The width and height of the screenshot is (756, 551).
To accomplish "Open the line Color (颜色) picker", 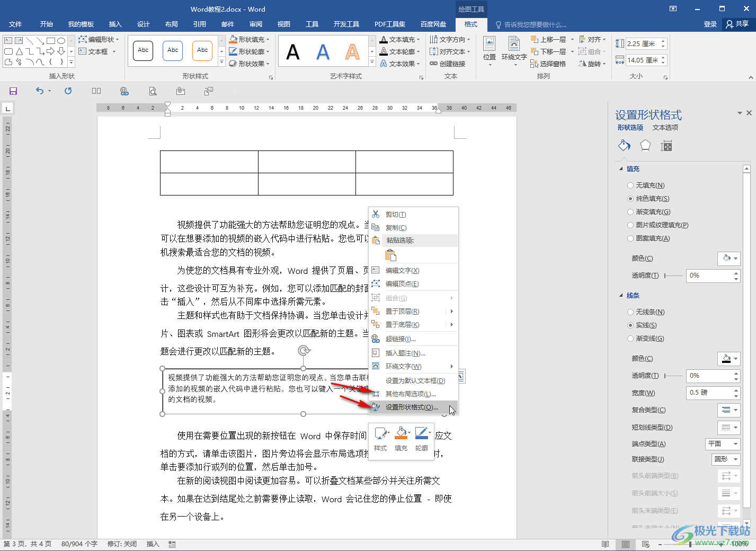I will tap(729, 359).
